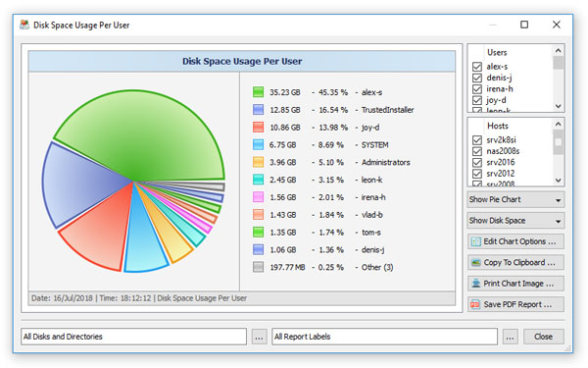Image resolution: width=588 pixels, height=368 pixels.
Task: Click the salmon vlad-b legend swatch
Action: 258,215
